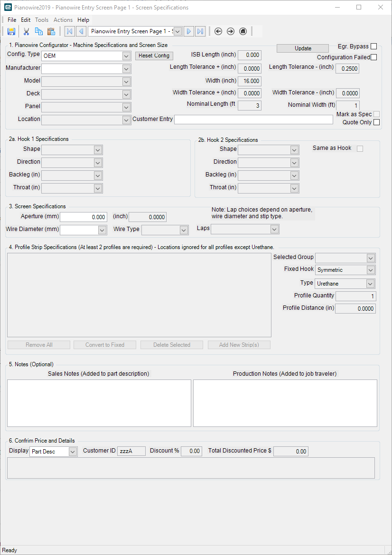Click the Customer ID field showing zzzA
The image size is (392, 555).
tap(131, 451)
